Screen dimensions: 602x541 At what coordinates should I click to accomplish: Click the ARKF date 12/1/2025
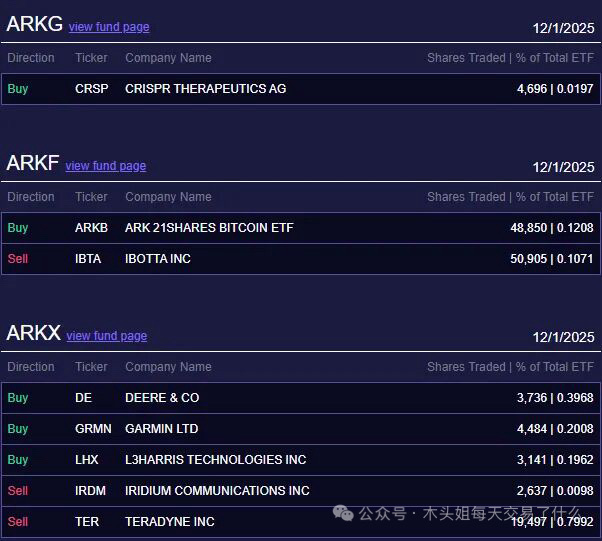[563, 167]
